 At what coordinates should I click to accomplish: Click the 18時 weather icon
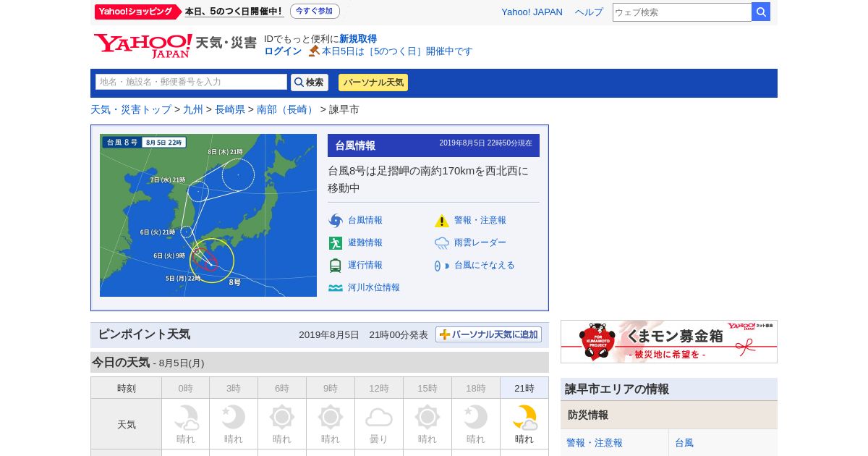click(x=476, y=417)
